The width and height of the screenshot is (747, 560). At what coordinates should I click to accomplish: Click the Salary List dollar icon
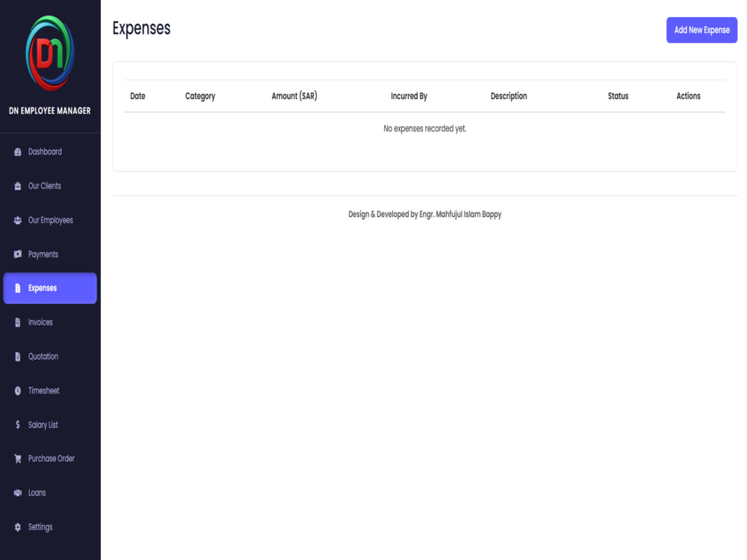pos(18,425)
